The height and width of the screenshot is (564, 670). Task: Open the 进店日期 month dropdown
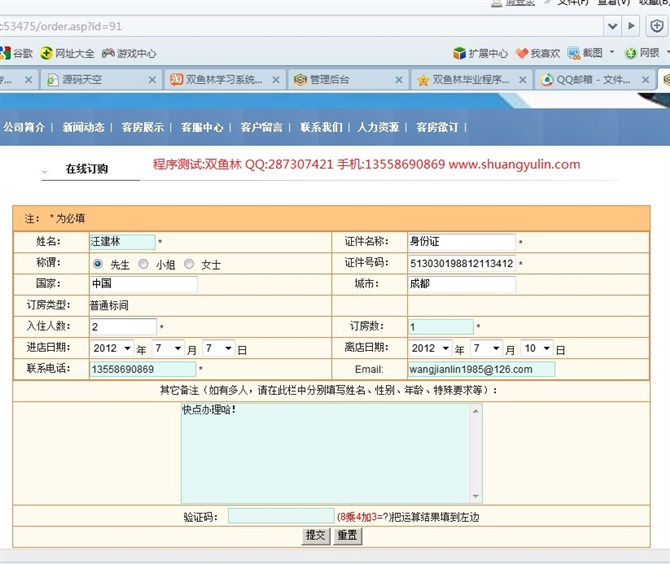pyautogui.click(x=168, y=348)
